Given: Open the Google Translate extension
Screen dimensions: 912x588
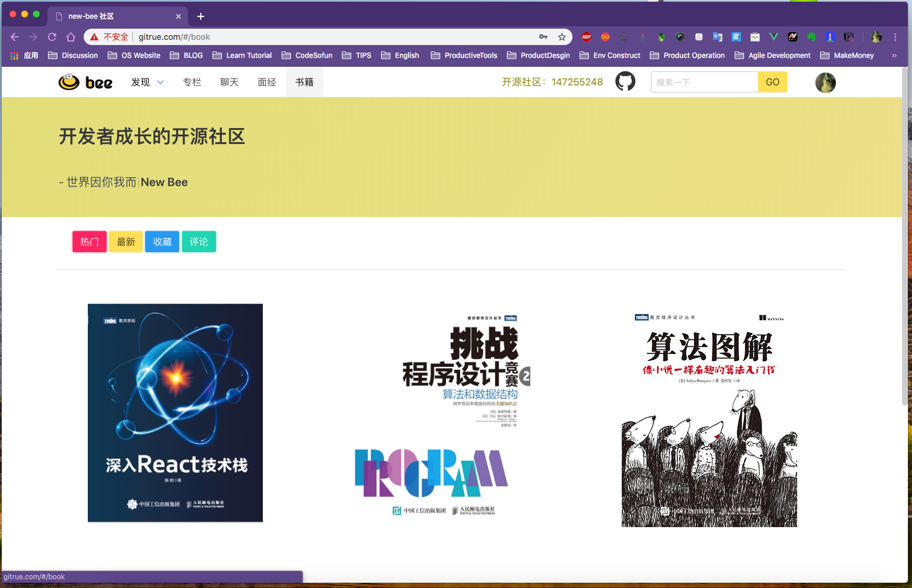Looking at the screenshot, I should point(718,37).
